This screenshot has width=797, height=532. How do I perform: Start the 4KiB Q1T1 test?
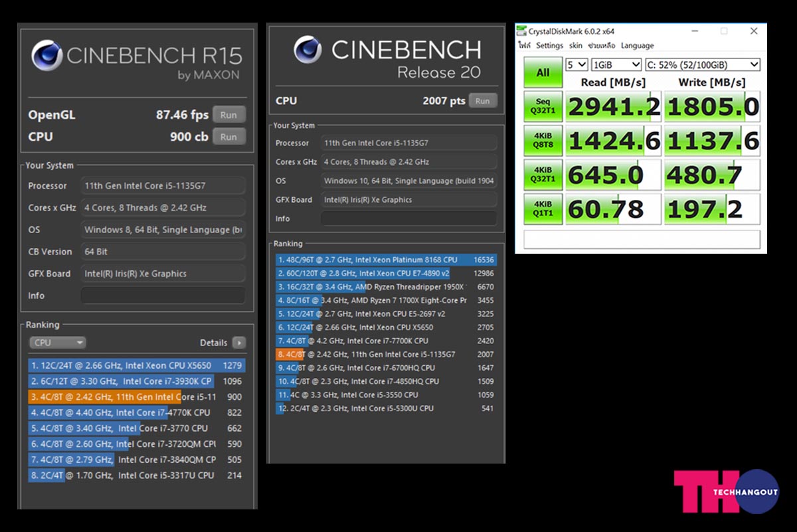coord(543,209)
